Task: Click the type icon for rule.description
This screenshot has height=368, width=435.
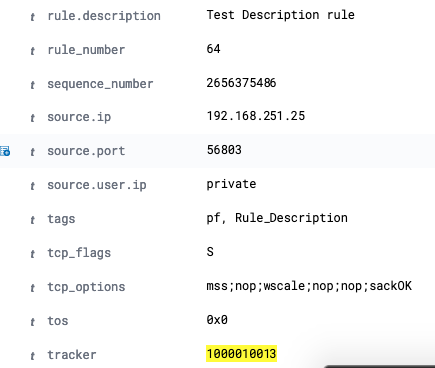Action: pos(32,17)
